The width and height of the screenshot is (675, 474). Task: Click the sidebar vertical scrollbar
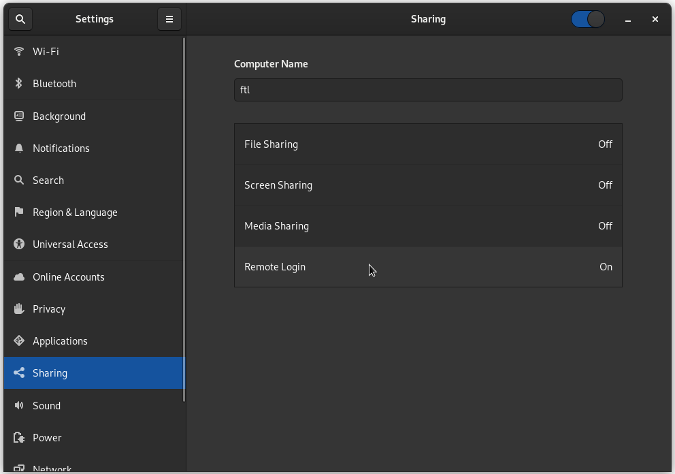[x=185, y=220]
